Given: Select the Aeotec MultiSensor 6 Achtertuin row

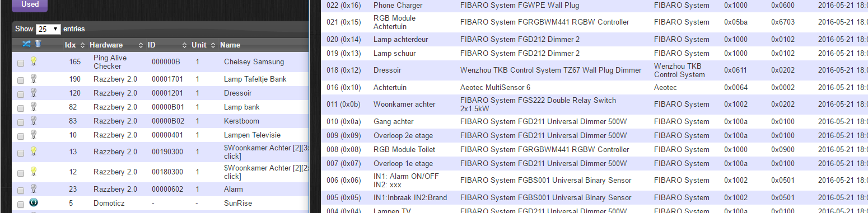Looking at the screenshot, I should [x=594, y=88].
